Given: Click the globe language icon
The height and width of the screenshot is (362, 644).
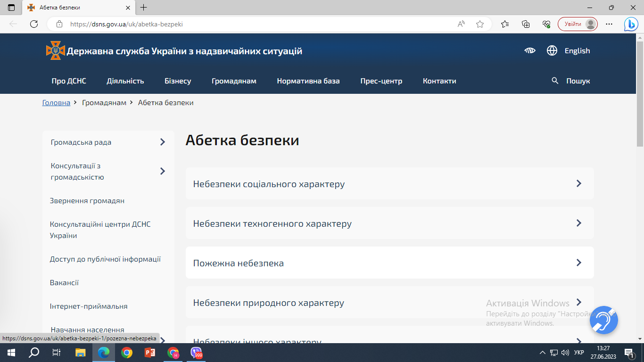Looking at the screenshot, I should (552, 51).
